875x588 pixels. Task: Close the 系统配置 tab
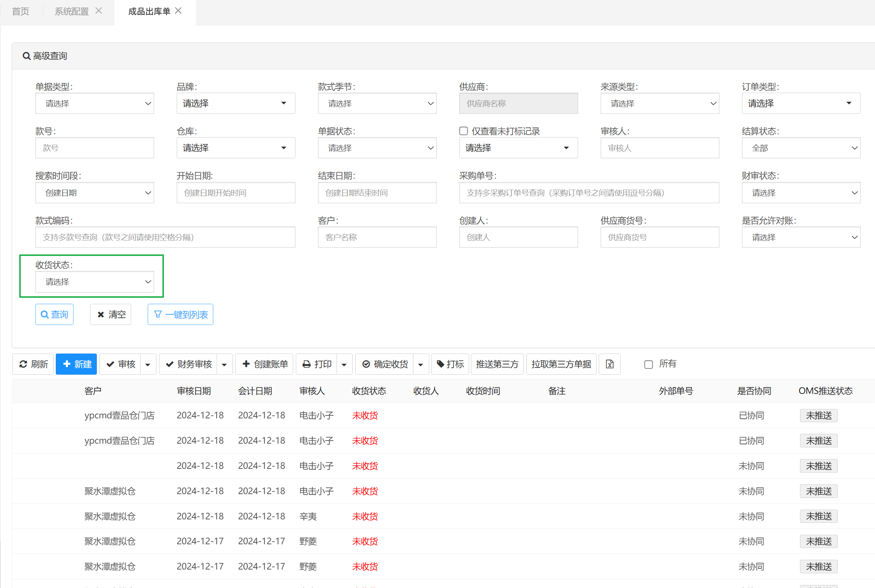click(99, 11)
